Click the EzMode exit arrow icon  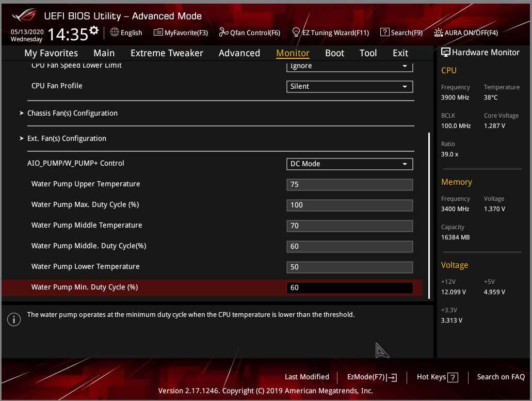[x=392, y=377]
